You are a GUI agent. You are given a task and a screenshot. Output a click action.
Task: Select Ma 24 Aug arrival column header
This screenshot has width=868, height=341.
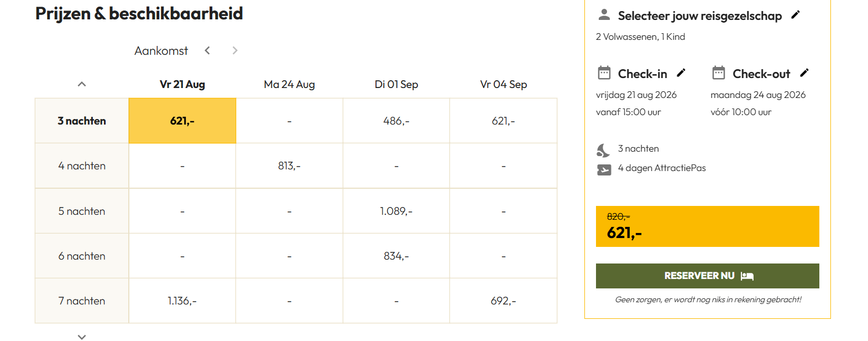click(289, 84)
